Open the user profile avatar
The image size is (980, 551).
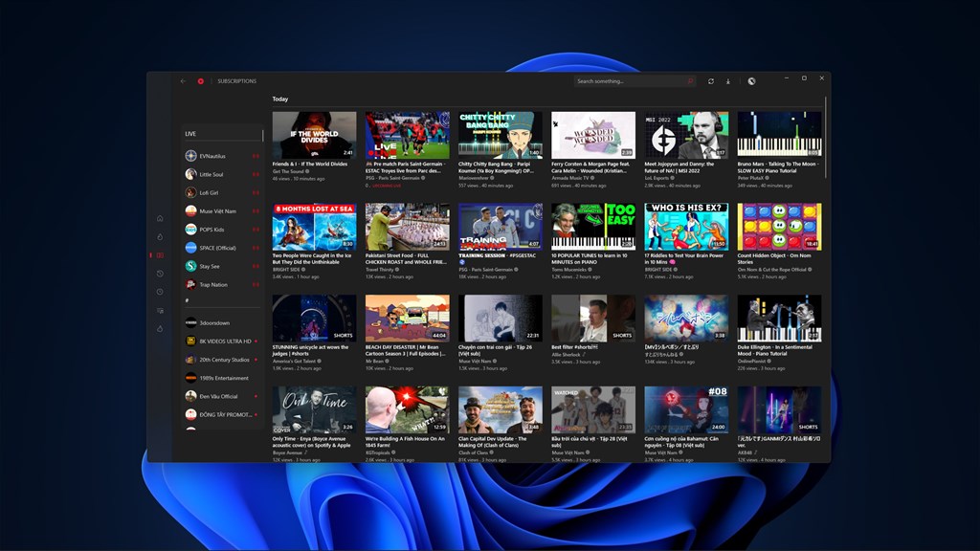pyautogui.click(x=751, y=81)
